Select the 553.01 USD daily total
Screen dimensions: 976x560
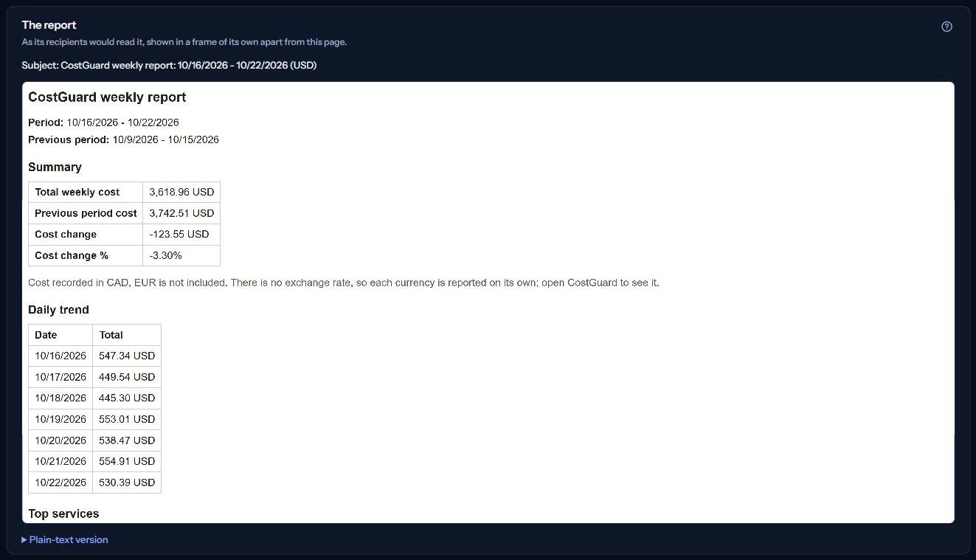tap(127, 419)
